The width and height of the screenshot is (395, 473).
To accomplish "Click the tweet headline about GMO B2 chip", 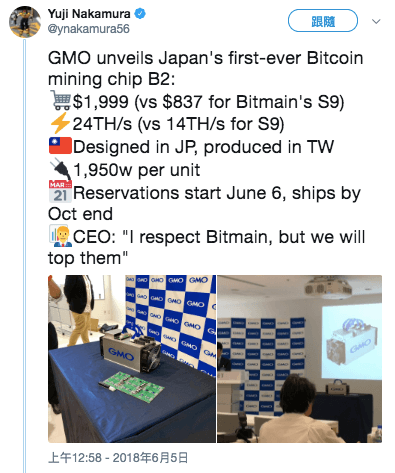I will 206,68.
